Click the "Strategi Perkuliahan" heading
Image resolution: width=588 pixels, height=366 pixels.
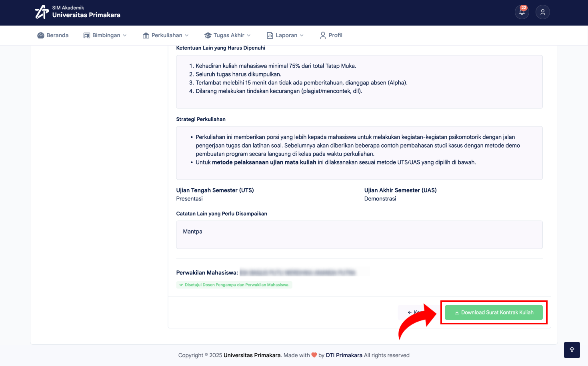point(201,119)
